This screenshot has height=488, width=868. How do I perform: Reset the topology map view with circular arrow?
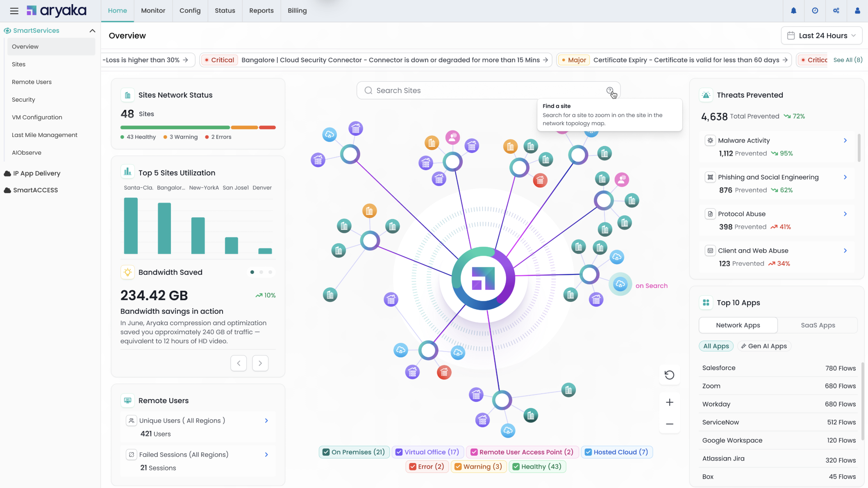[x=669, y=375]
